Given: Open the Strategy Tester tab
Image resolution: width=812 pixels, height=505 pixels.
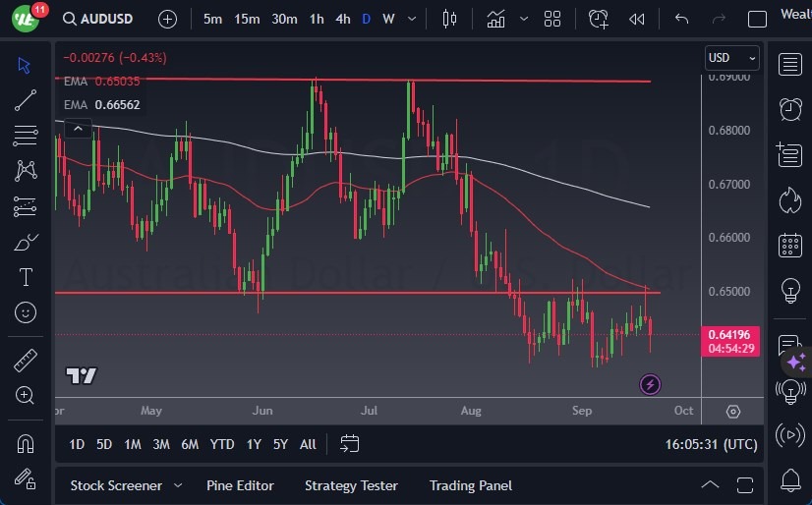Looking at the screenshot, I should point(351,485).
